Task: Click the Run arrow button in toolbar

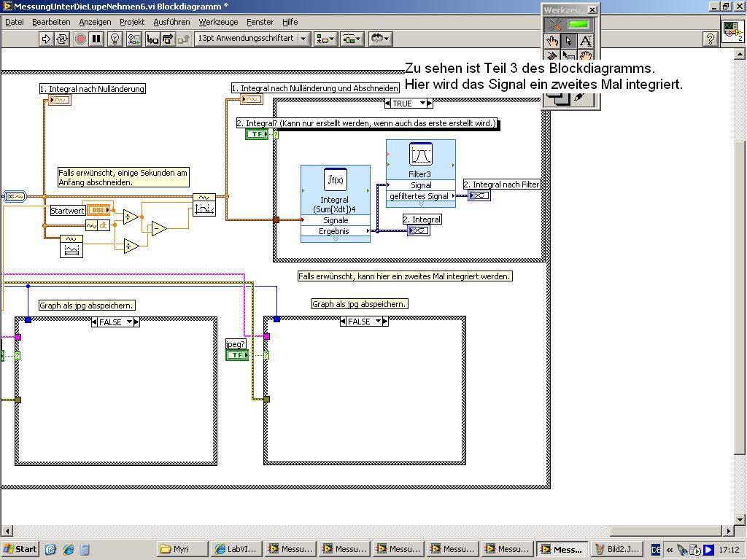Action: [x=46, y=39]
